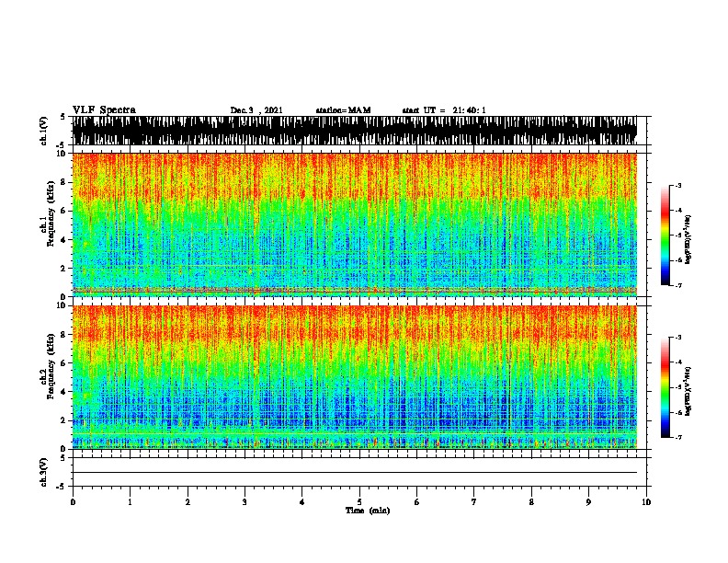
Task: Click the log(PSD) label beside ch.2 color bar
Action: click(x=688, y=391)
